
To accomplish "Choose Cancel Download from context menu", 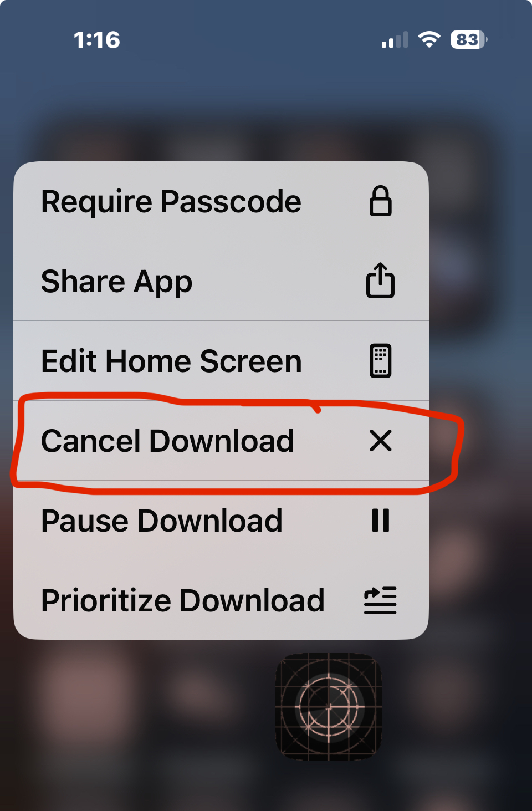I will (221, 441).
